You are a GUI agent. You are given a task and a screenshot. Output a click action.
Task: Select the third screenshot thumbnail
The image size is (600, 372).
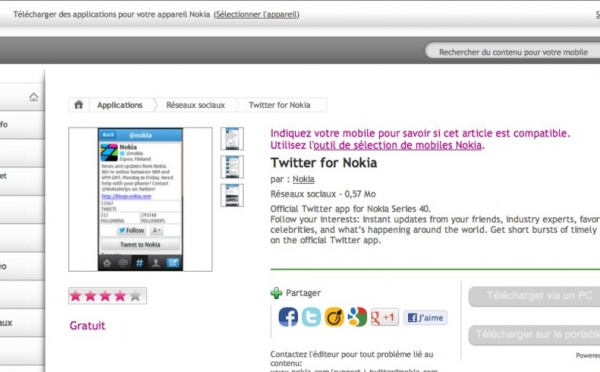point(232,195)
